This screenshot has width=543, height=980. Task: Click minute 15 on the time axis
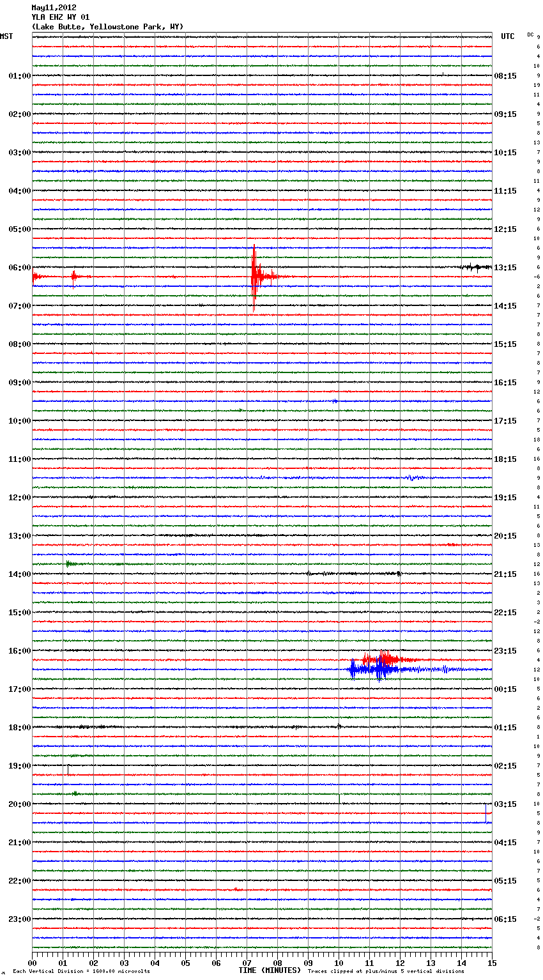pos(492,963)
